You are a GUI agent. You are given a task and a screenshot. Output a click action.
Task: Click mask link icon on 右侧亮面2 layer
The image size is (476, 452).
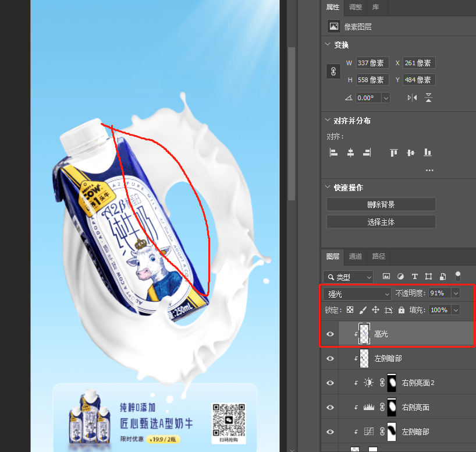[382, 382]
